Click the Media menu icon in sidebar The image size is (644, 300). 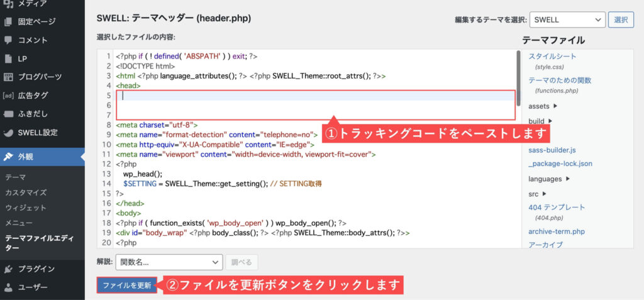8,4
